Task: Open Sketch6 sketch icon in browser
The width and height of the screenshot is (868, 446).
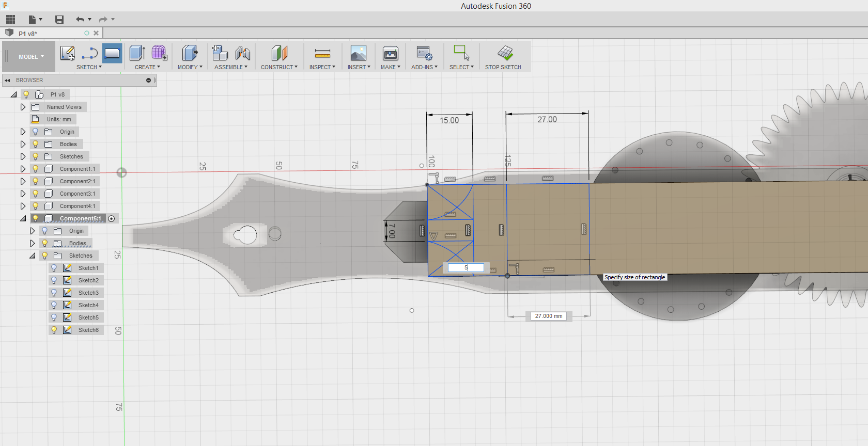Action: pos(67,330)
